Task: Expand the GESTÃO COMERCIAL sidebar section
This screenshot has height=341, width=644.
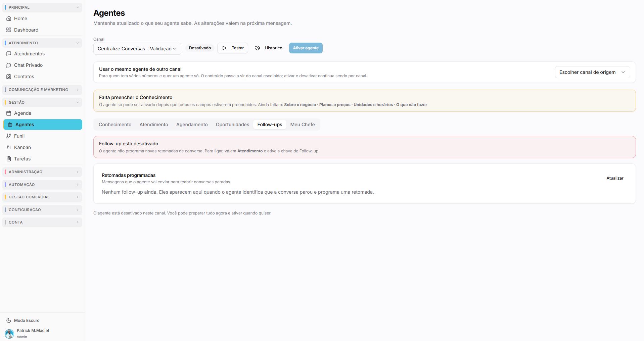Action: coord(42,197)
